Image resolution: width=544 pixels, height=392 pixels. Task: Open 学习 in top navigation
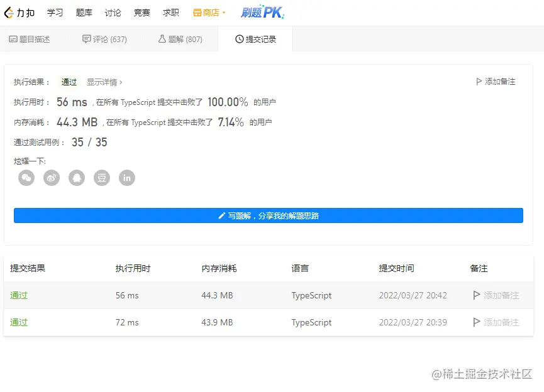pos(55,13)
